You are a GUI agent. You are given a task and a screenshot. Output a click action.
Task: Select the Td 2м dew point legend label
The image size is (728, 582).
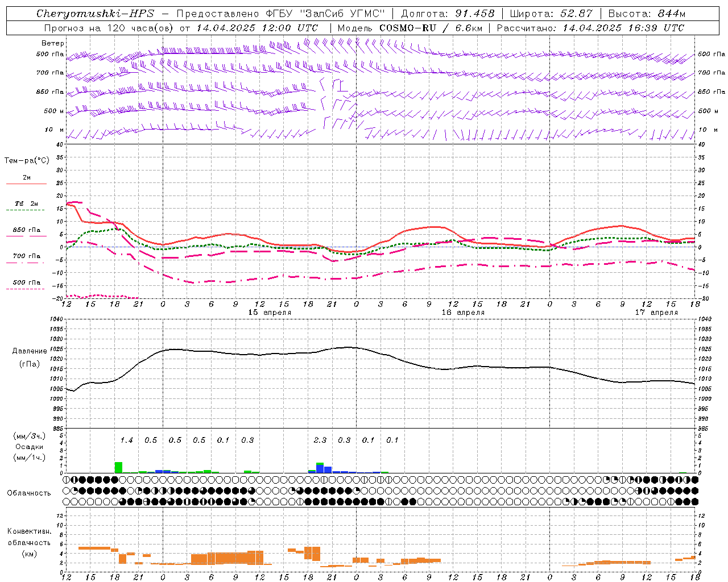pos(26,203)
